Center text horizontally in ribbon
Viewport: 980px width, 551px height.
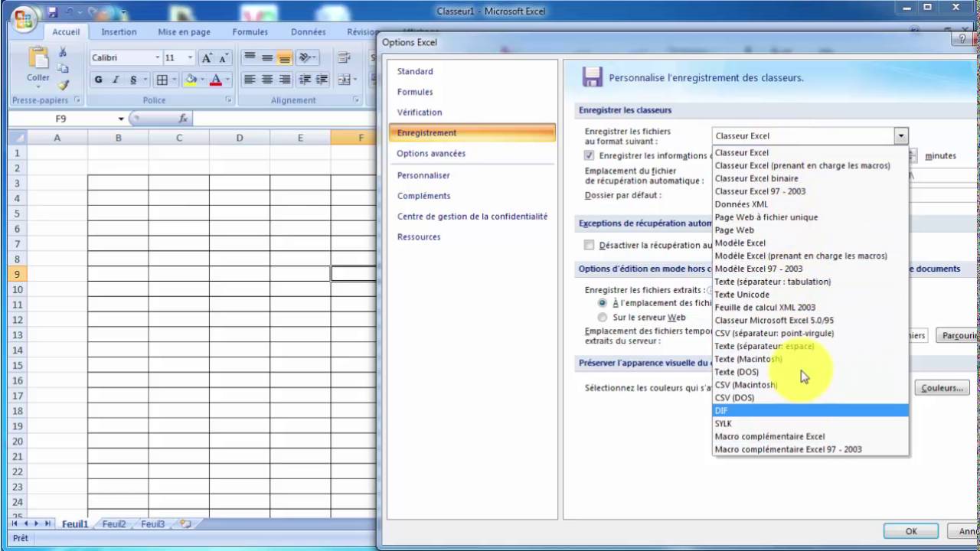267,80
